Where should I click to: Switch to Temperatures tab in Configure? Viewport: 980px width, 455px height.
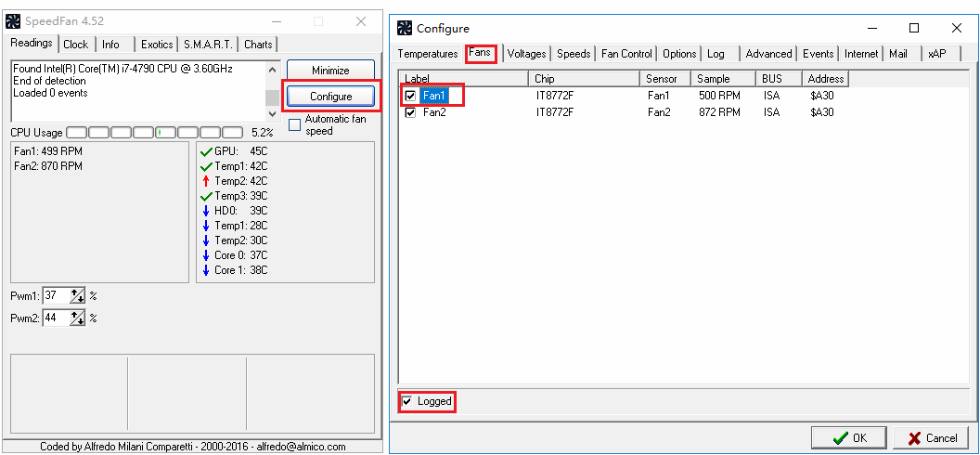point(428,54)
